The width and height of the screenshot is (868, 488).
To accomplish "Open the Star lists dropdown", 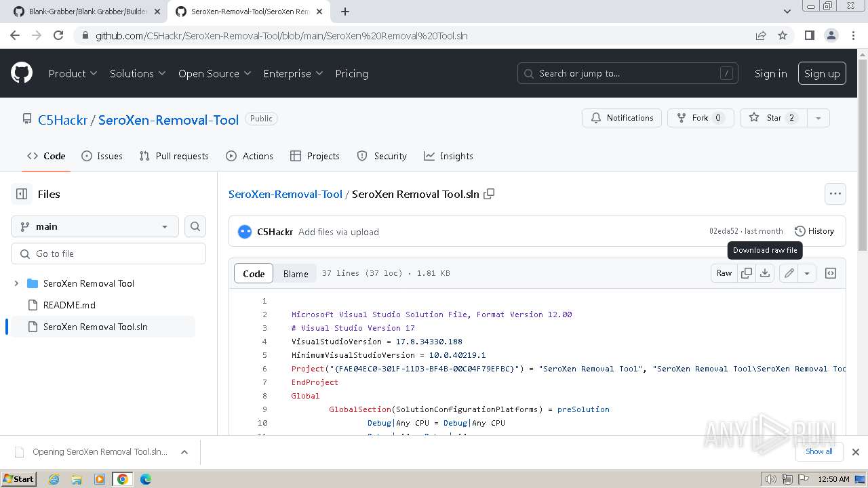I will (818, 118).
